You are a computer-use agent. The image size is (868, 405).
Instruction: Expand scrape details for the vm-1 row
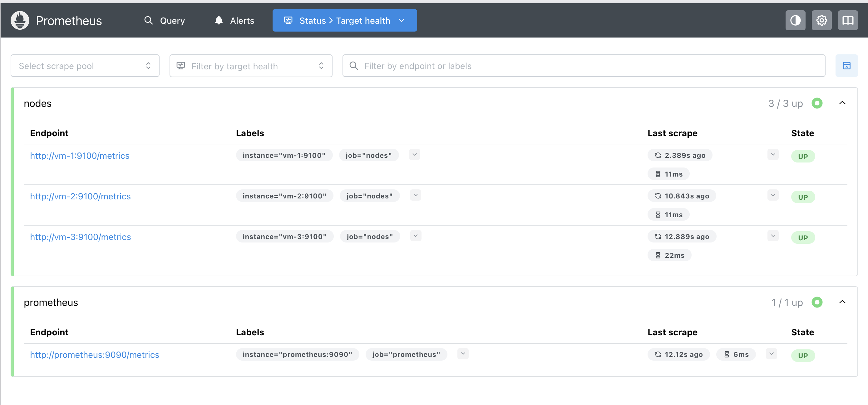pyautogui.click(x=773, y=154)
